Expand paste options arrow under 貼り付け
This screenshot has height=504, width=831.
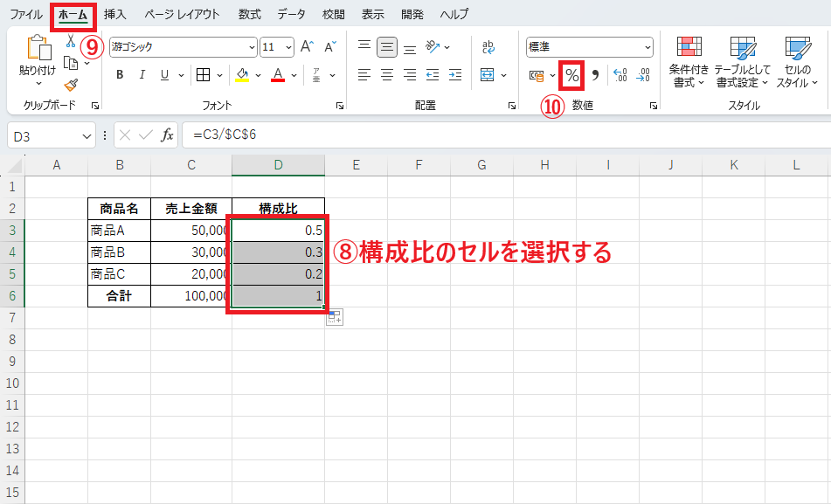[x=38, y=84]
